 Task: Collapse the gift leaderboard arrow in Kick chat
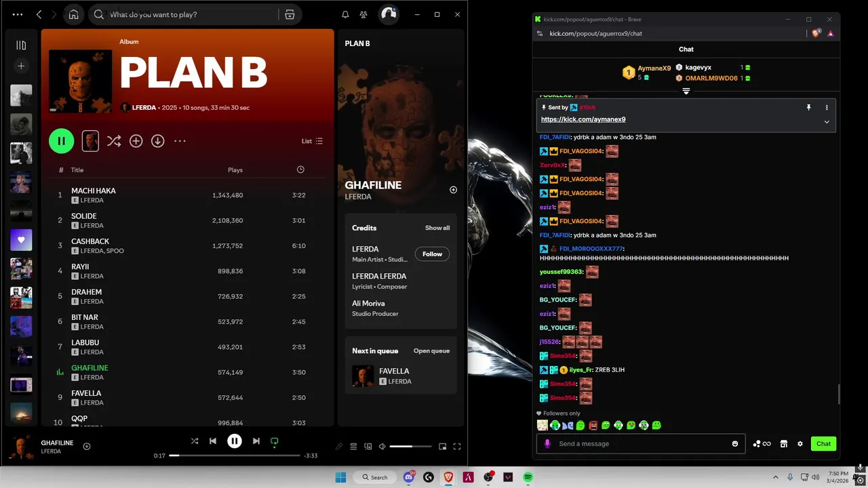coord(686,91)
